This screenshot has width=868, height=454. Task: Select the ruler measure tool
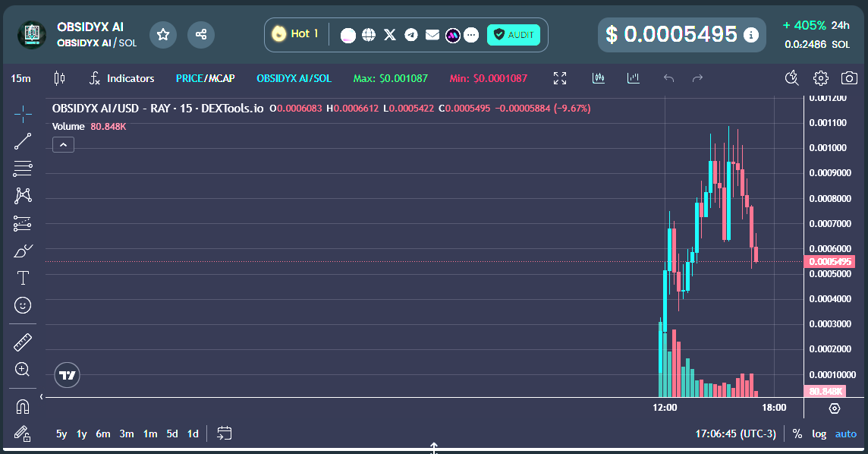click(x=23, y=342)
